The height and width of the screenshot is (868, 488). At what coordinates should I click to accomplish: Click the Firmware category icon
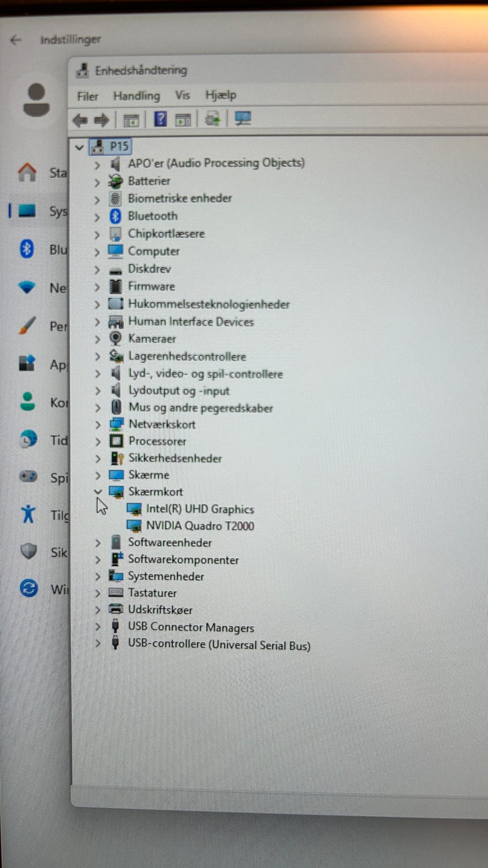116,286
